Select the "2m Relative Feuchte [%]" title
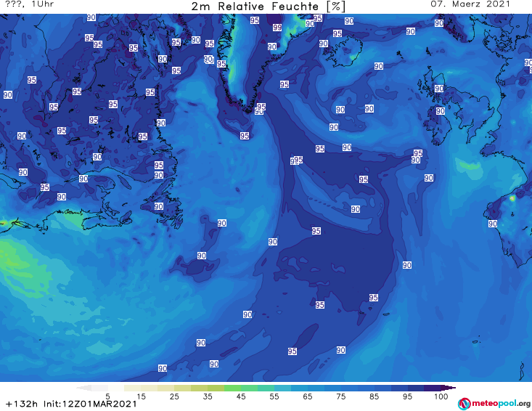 (x=269, y=7)
